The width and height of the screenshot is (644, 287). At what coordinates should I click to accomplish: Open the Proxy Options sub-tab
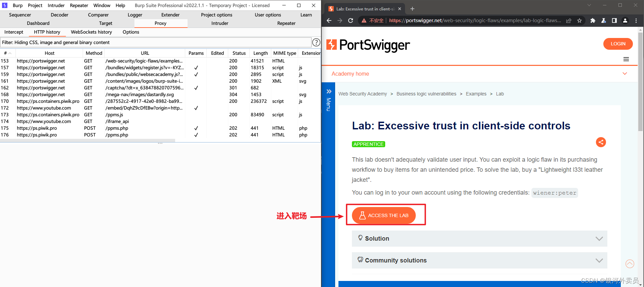[131, 32]
